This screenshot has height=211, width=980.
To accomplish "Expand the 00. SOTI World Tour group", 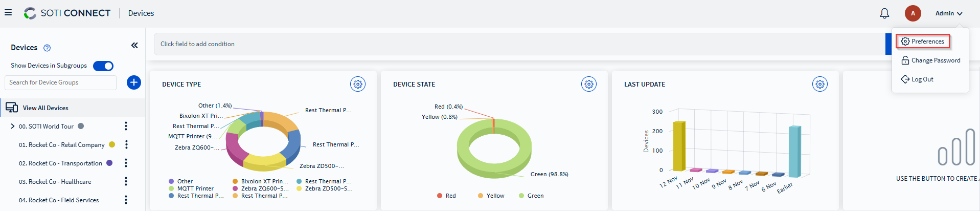I will pos(12,126).
